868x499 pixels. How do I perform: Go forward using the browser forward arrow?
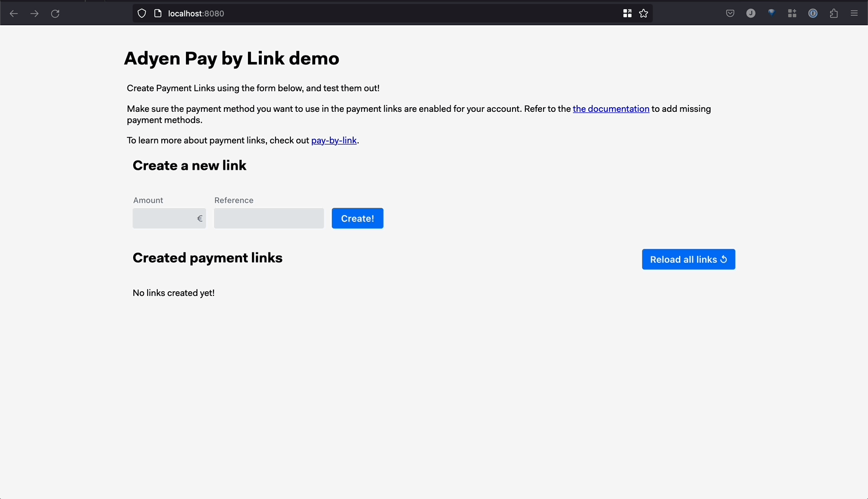(34, 13)
